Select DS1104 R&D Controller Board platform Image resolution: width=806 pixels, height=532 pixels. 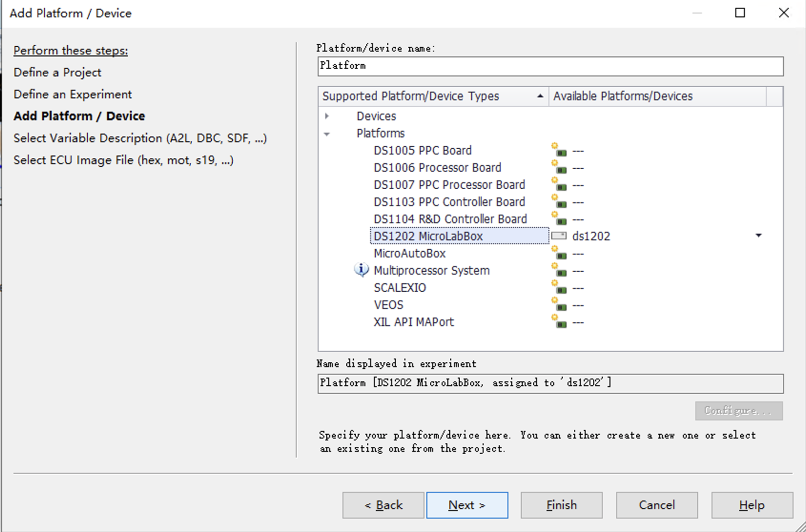click(x=450, y=219)
